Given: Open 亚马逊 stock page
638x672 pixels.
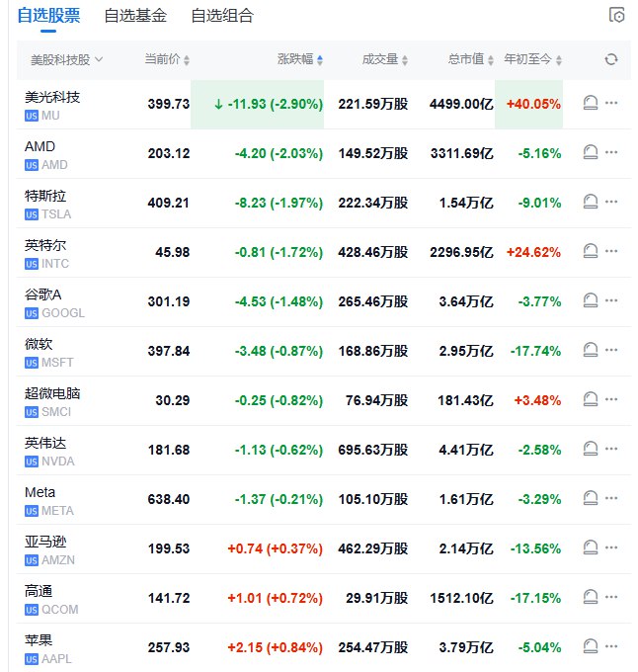Looking at the screenshot, I should [x=45, y=542].
